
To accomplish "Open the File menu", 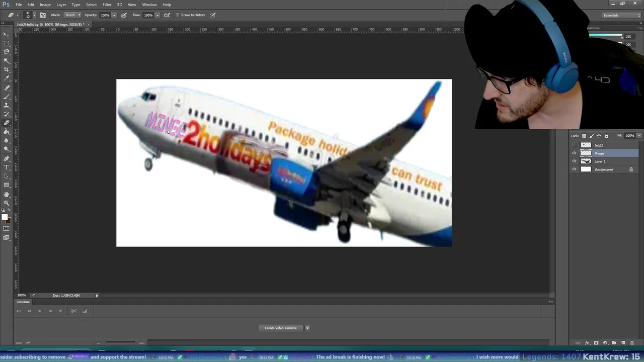I will [x=19, y=5].
